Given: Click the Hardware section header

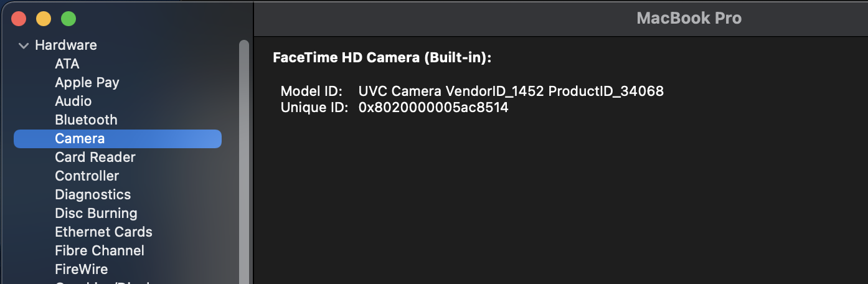Looking at the screenshot, I should tap(66, 45).
